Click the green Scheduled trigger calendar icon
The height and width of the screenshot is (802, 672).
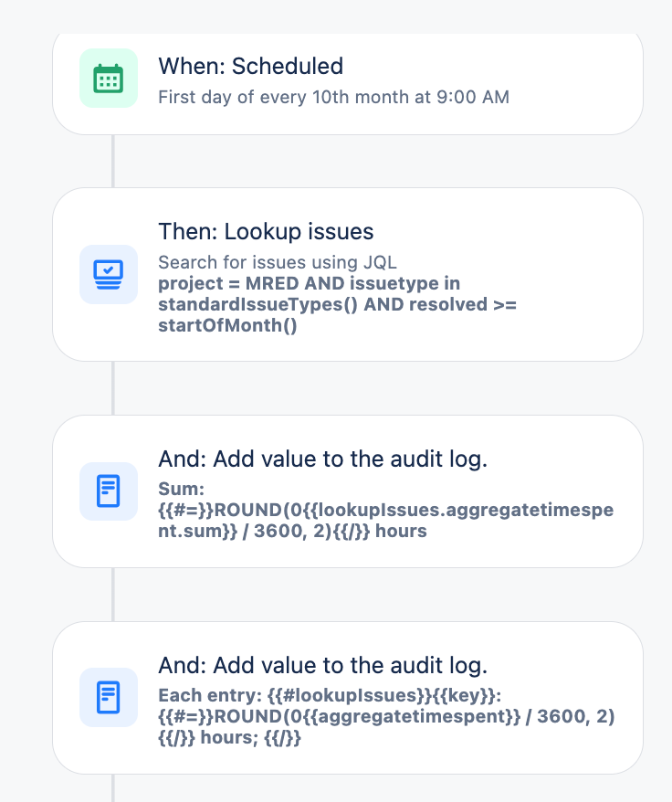109,79
